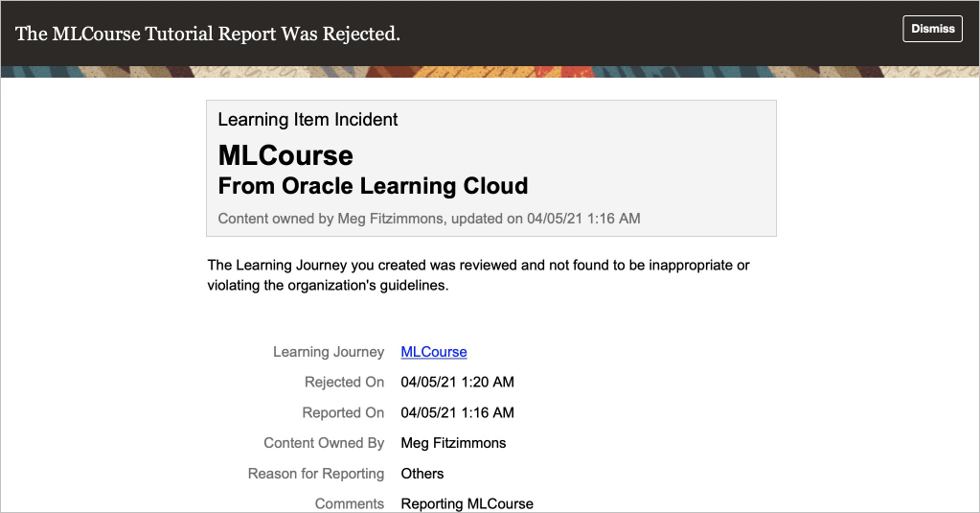The height and width of the screenshot is (513, 980).
Task: Click the 'Content owned by Meg Fitzimmons' line
Action: tap(428, 219)
